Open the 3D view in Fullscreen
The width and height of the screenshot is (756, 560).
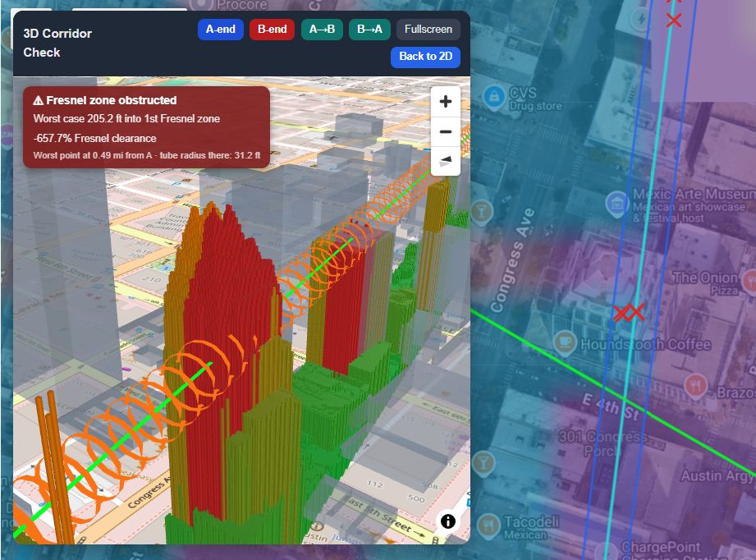pyautogui.click(x=428, y=30)
